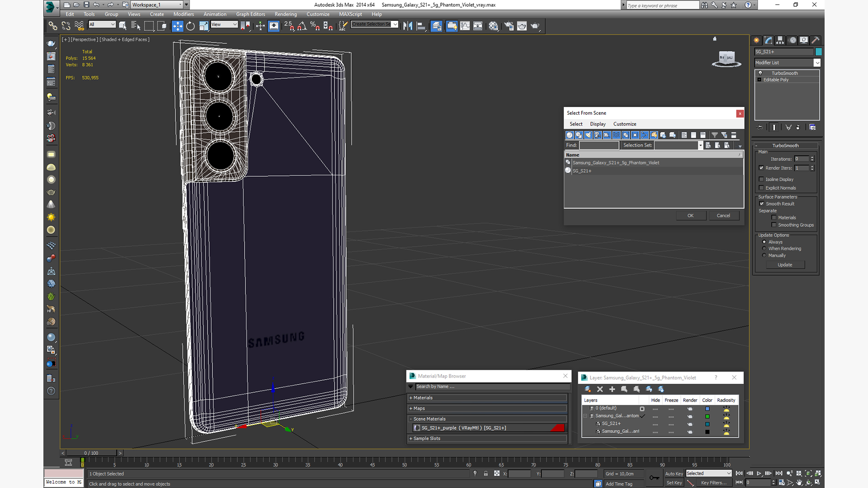The height and width of the screenshot is (488, 868).
Task: Toggle the Explicit Normals checkbox
Action: click(x=761, y=188)
